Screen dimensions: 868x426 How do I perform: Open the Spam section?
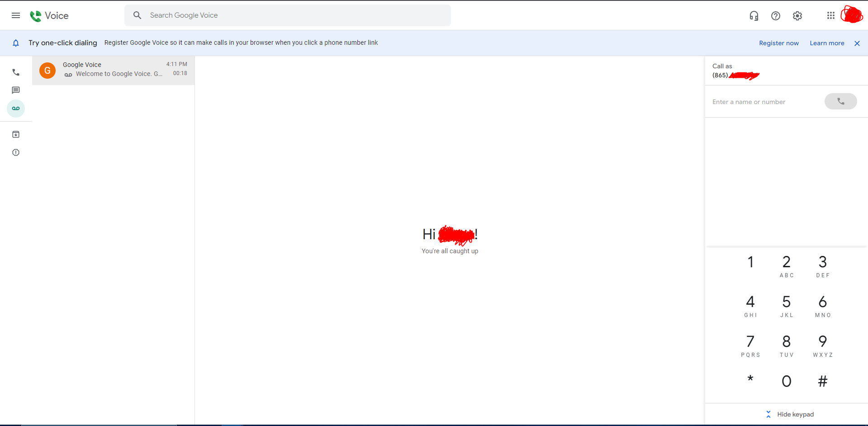pos(16,152)
